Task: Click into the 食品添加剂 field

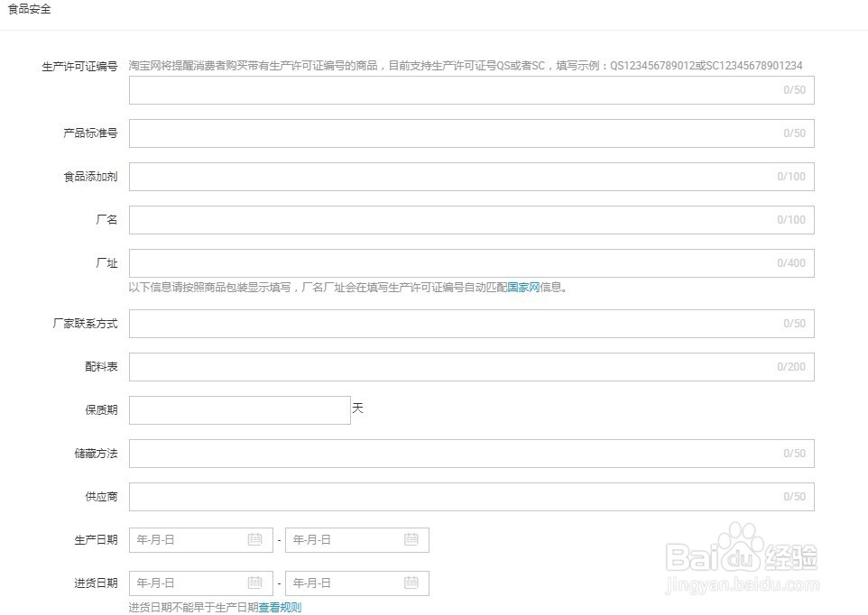Action: 472,177
